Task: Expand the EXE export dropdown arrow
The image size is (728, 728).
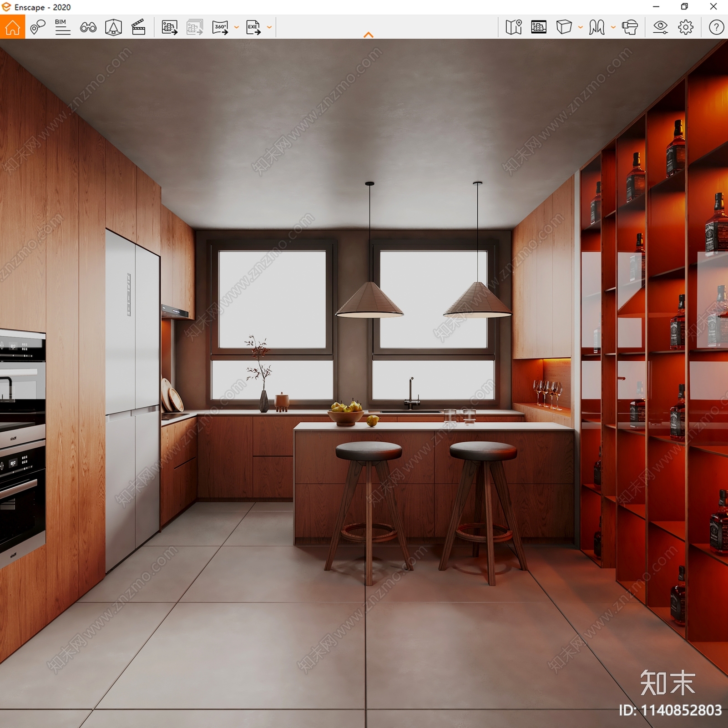Action: (x=269, y=27)
